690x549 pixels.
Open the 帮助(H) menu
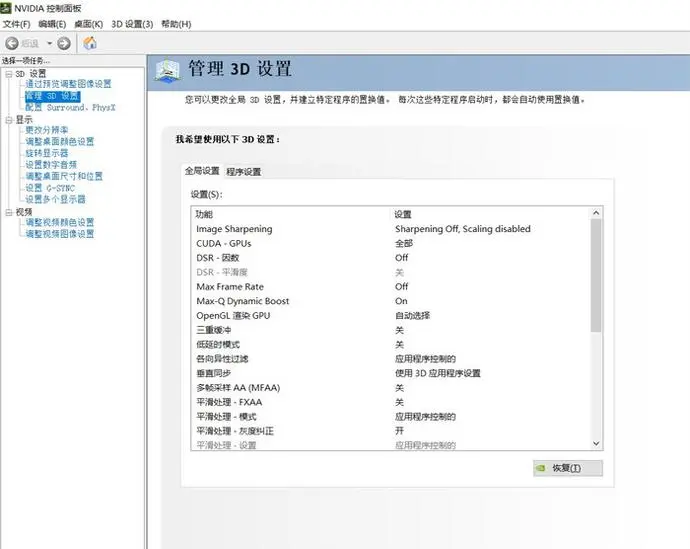point(175,24)
